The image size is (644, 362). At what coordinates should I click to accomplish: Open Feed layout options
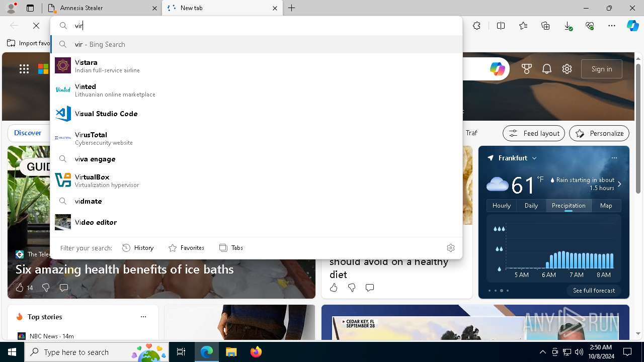point(534,133)
